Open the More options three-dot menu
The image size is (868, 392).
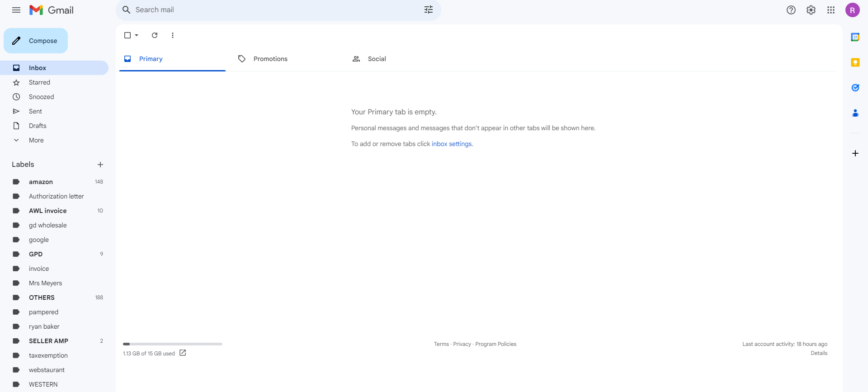pos(173,35)
